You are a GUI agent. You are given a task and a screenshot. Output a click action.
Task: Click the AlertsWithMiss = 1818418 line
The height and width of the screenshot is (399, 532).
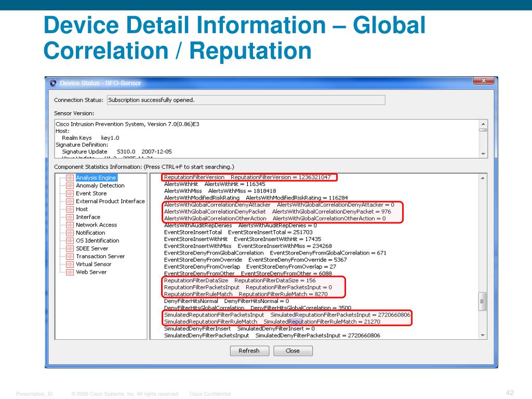(220, 191)
